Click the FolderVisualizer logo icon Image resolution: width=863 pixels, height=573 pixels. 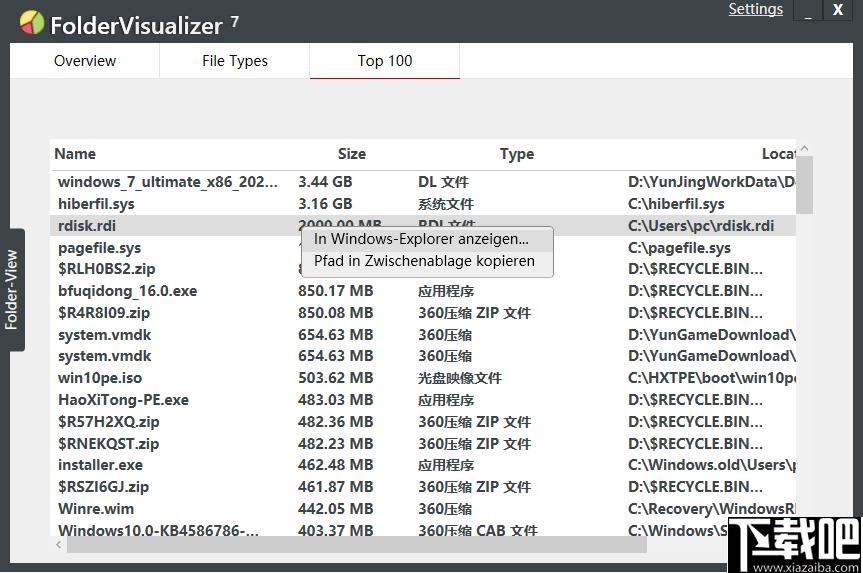(32, 23)
